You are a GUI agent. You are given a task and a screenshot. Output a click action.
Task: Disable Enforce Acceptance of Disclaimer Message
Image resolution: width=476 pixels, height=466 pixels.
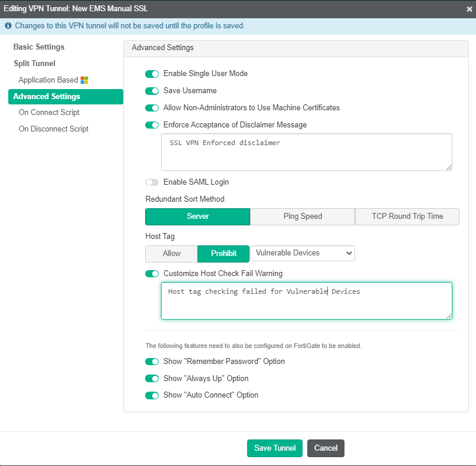(152, 124)
